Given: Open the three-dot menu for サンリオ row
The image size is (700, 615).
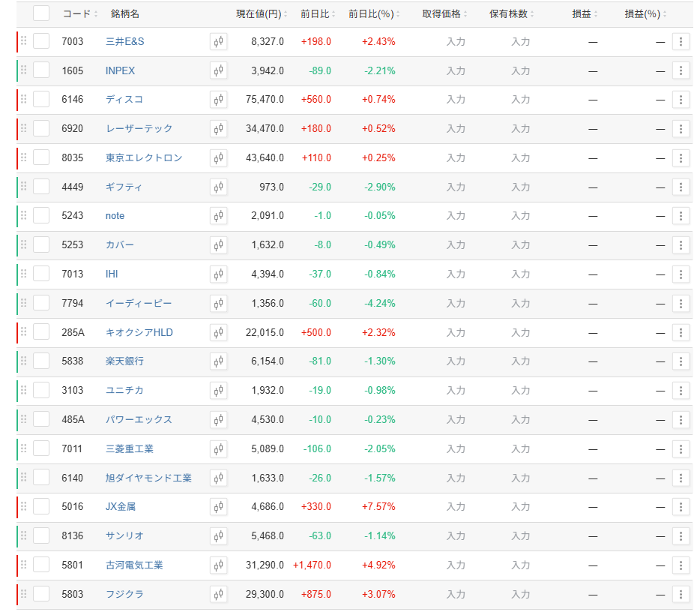Looking at the screenshot, I should click(681, 535).
